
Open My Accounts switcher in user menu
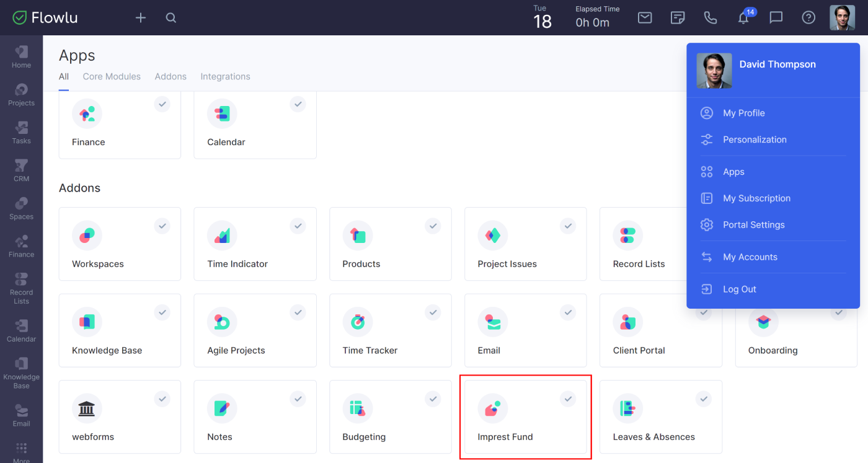[x=750, y=257]
